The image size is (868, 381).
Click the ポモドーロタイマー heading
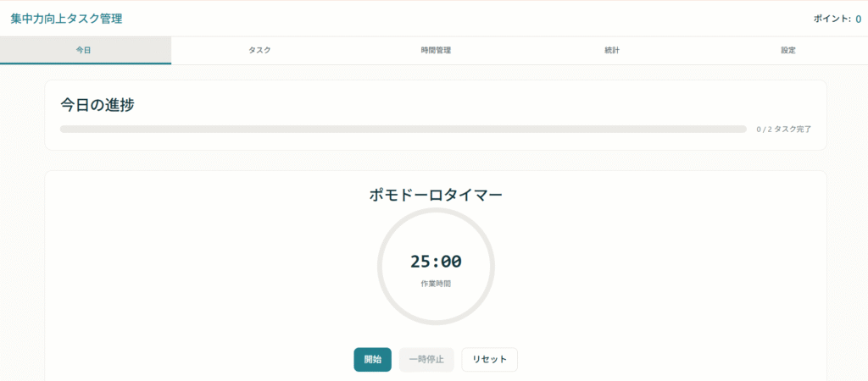click(436, 195)
